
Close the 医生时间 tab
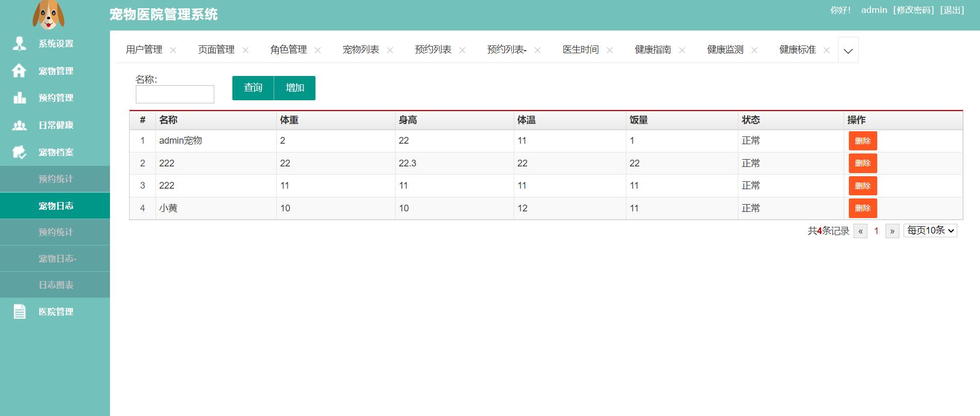tap(610, 50)
